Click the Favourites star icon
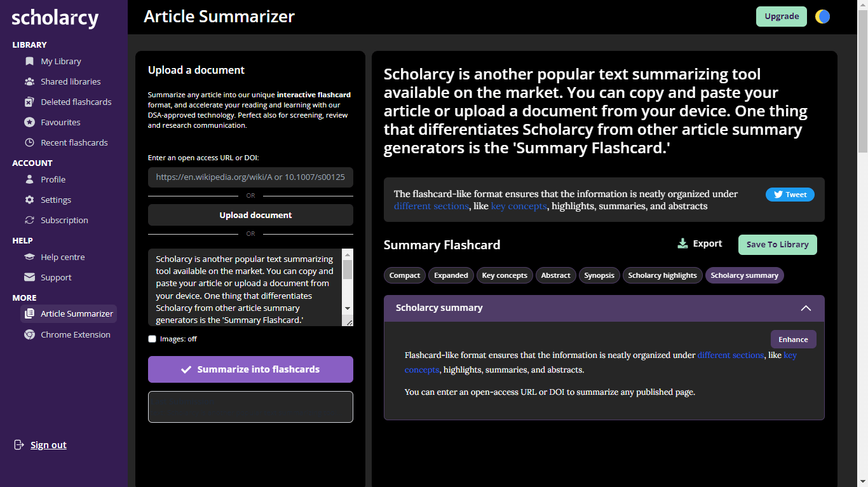Viewport: 868px width, 487px height. tap(29, 122)
